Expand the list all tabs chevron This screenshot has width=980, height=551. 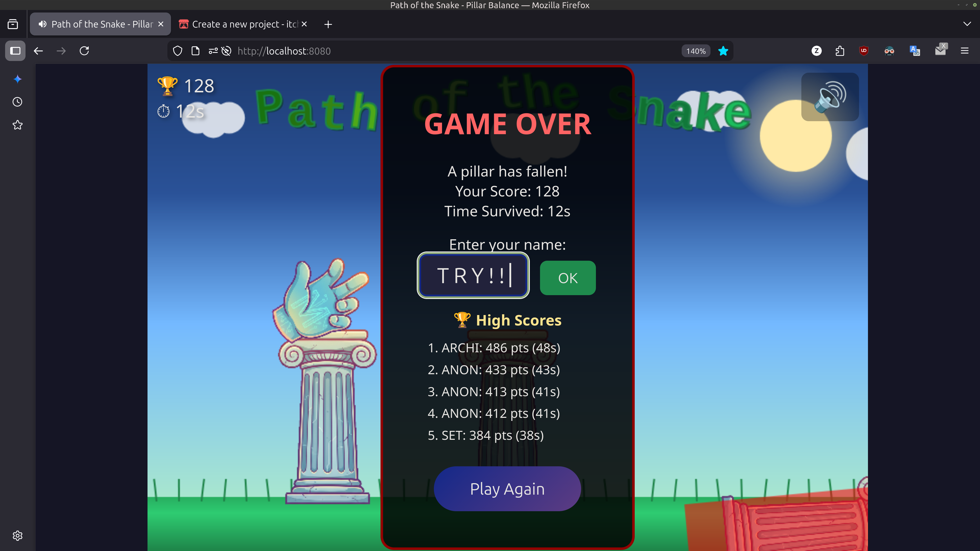pyautogui.click(x=967, y=24)
